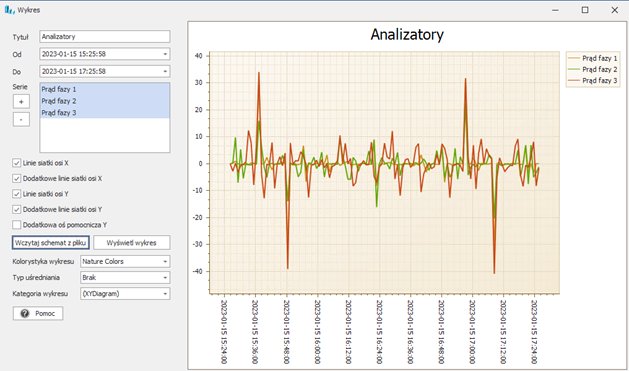
Task: Toggle Dodatkowe linie siatki osi Y checkbox
Action: (16, 209)
